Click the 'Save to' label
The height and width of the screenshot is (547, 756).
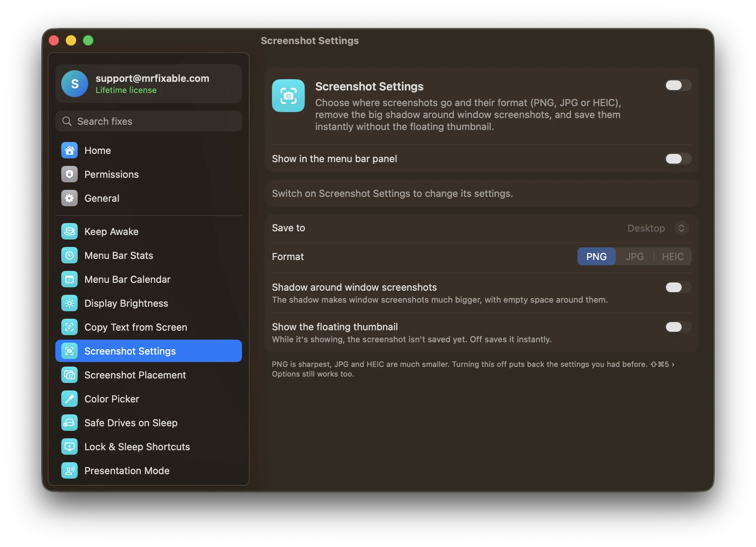[288, 228]
